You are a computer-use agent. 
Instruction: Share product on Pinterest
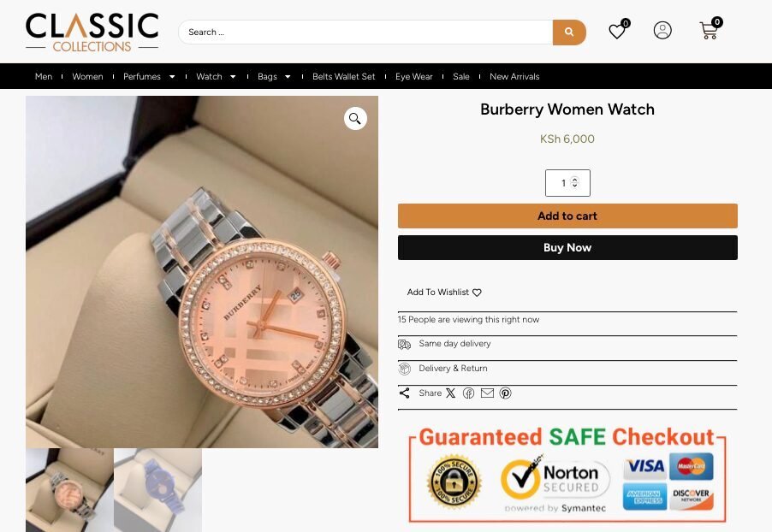tap(505, 393)
